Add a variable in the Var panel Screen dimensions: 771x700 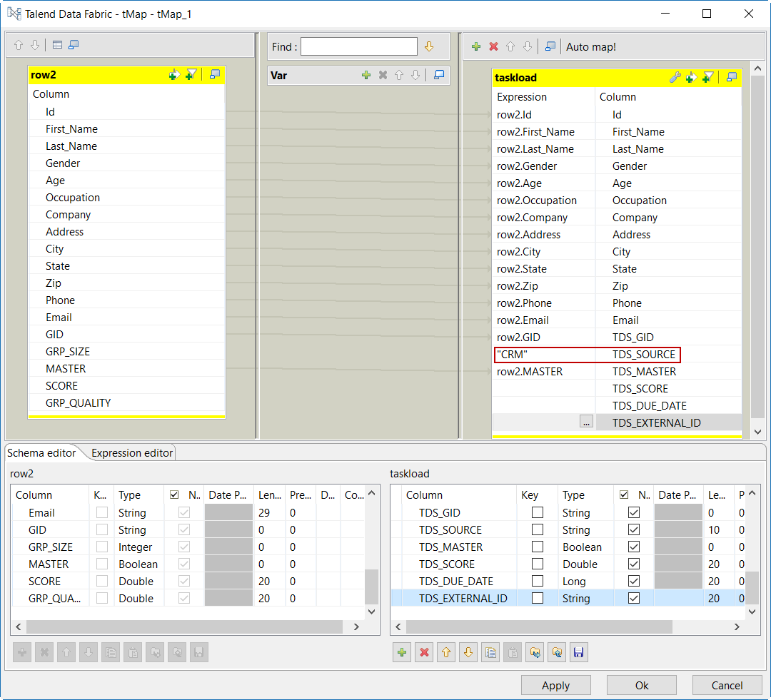click(x=366, y=75)
